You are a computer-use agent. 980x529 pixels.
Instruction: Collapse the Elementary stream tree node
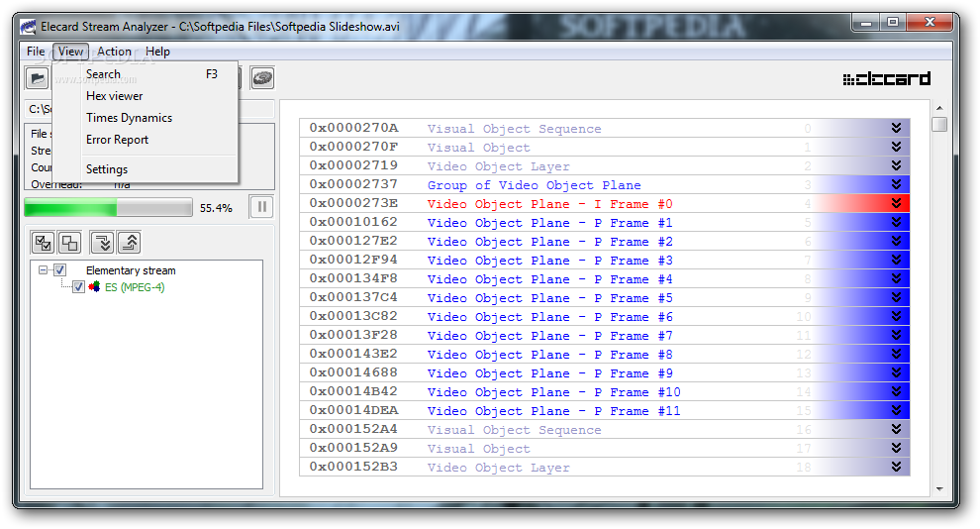click(43, 270)
